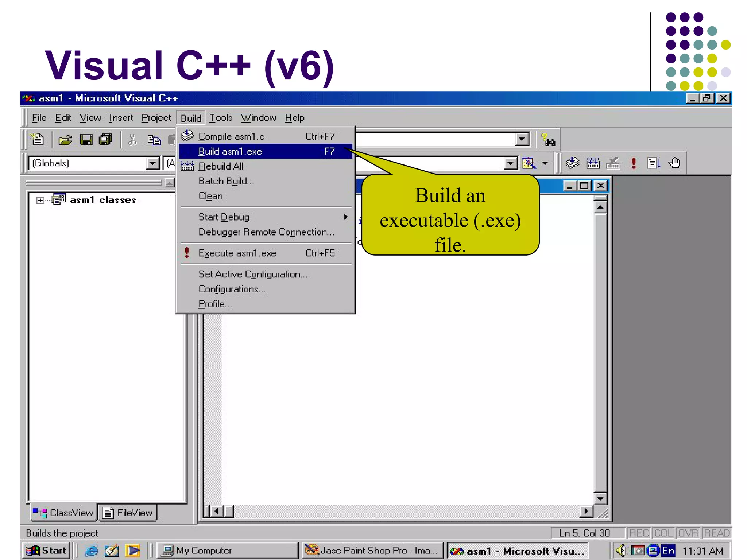Click the WizardBar actions wand icon
Image resolution: width=747 pixels, height=560 pixels.
pyautogui.click(x=529, y=163)
